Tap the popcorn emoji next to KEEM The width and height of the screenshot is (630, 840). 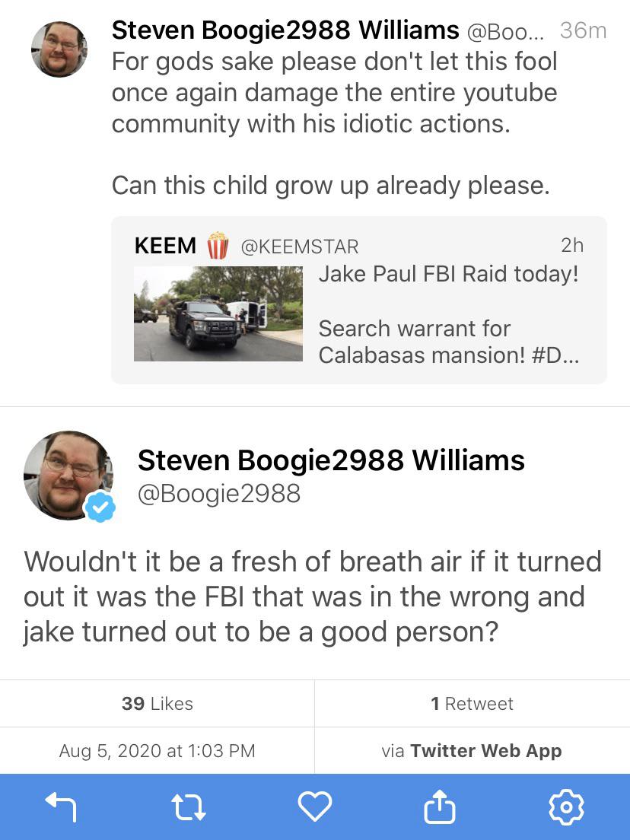click(x=218, y=245)
